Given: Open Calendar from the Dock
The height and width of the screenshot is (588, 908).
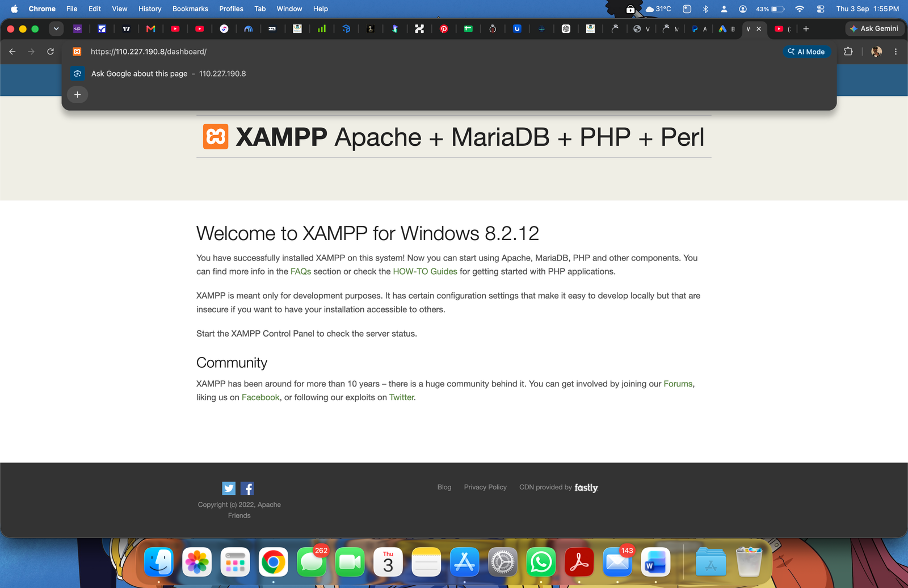Looking at the screenshot, I should tap(388, 562).
